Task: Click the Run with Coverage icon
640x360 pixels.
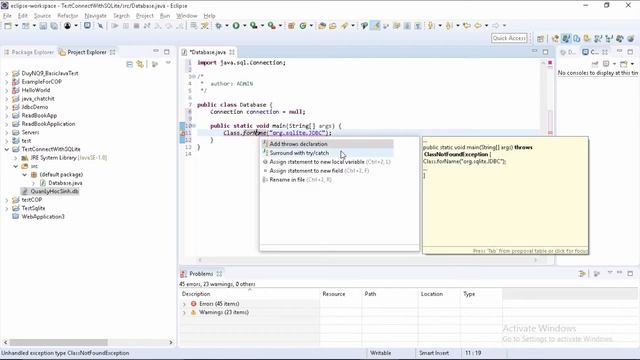Action: click(253, 26)
